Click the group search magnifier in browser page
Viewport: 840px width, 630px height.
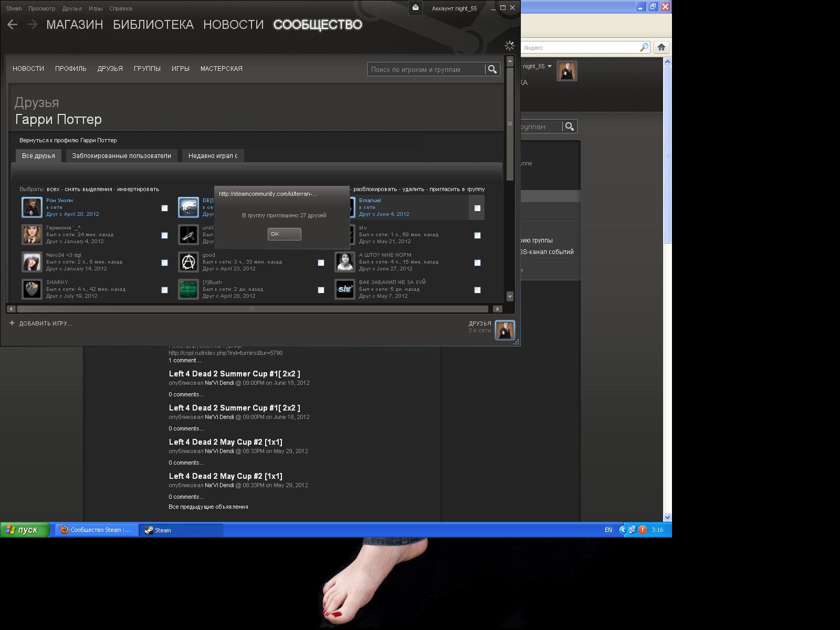570,127
